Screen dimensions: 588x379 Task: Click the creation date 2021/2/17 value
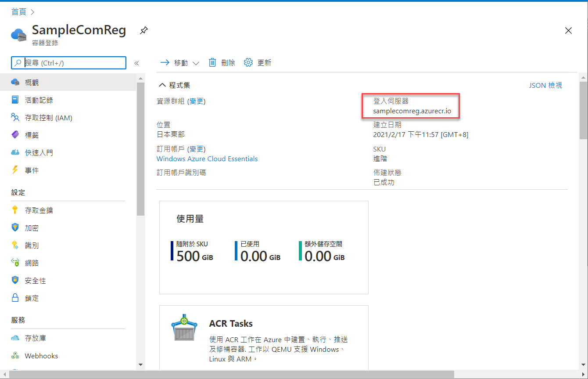tap(420, 134)
